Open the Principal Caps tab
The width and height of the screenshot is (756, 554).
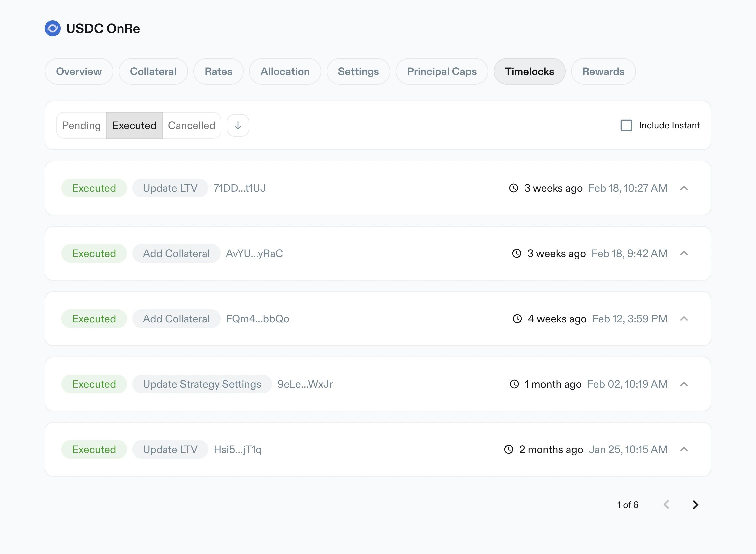pos(442,71)
